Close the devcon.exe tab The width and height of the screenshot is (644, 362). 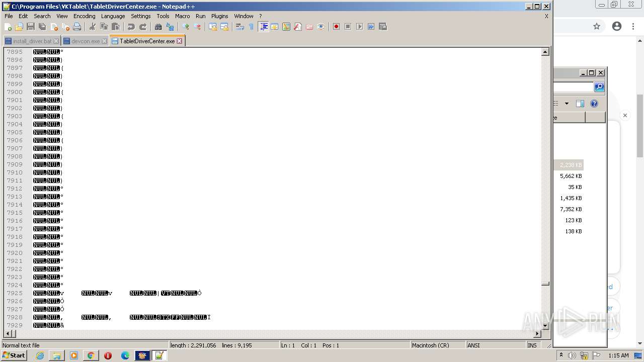click(x=105, y=41)
